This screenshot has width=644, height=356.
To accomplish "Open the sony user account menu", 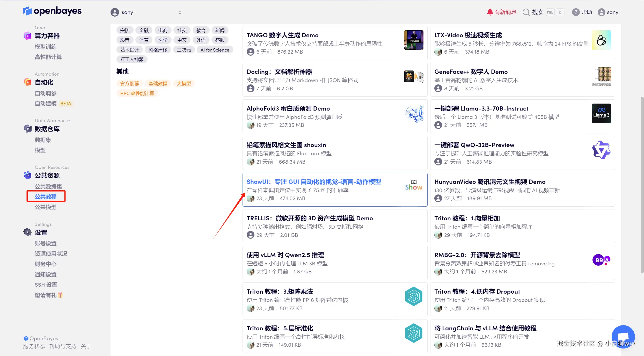I will click(x=608, y=12).
